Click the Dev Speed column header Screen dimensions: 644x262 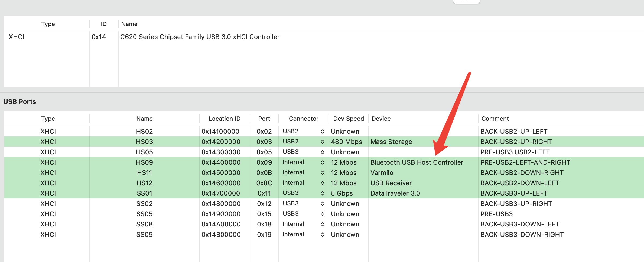[348, 119]
